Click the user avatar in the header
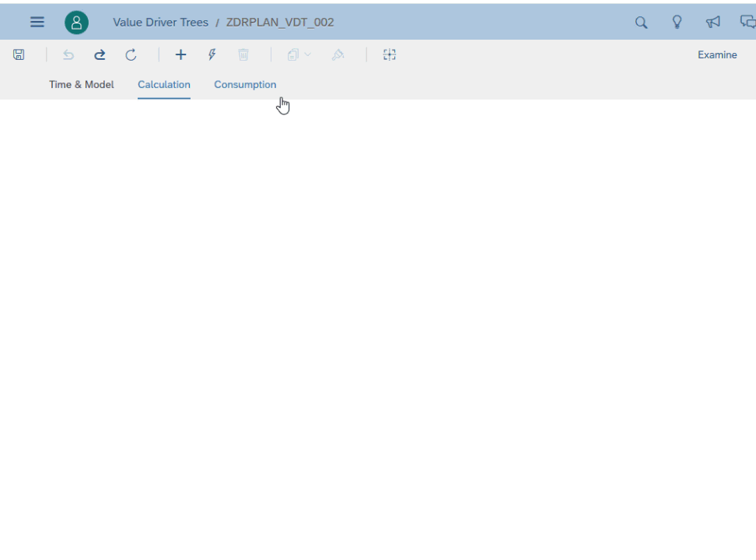Viewport: 756px width, 560px height. coord(76,22)
